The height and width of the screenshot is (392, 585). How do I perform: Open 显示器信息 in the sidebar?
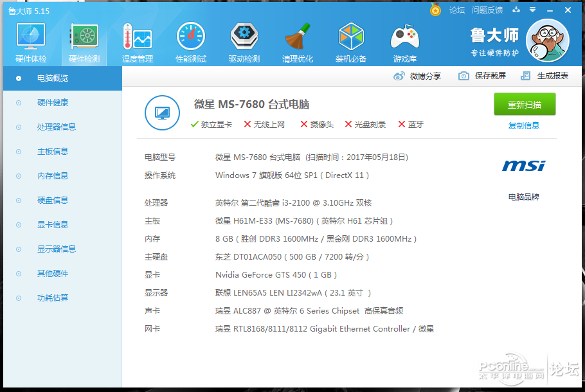(x=63, y=249)
